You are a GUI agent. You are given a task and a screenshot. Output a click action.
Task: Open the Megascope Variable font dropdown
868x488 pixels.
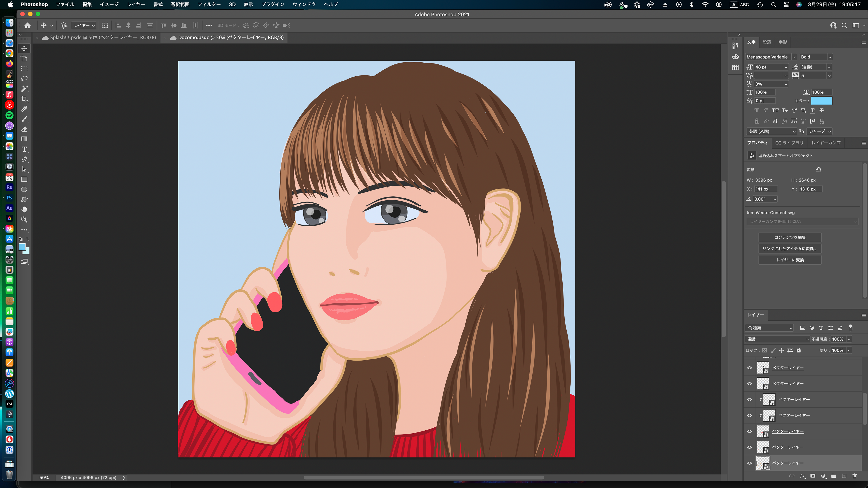pyautogui.click(x=794, y=57)
